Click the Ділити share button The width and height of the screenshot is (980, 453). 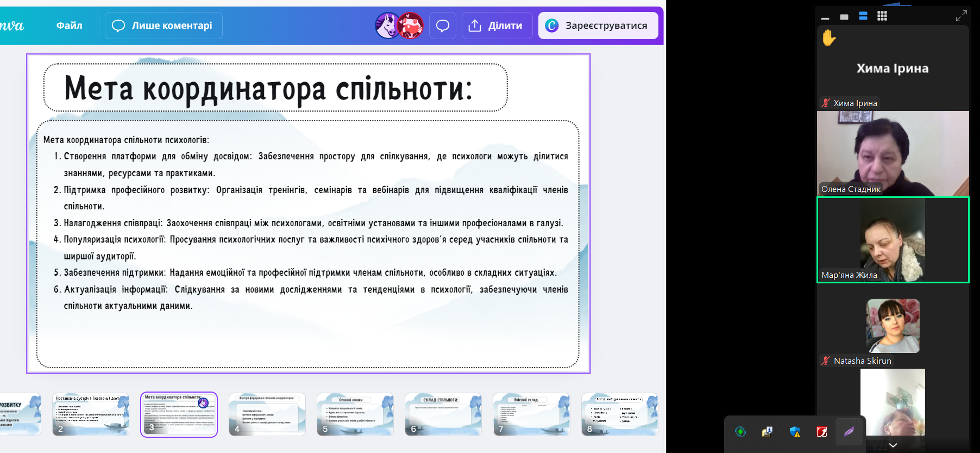pyautogui.click(x=497, y=26)
